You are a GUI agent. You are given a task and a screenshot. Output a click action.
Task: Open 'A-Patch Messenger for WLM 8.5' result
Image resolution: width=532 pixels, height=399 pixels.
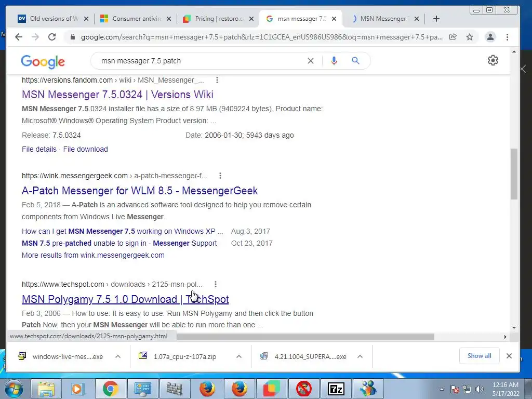[x=140, y=190]
